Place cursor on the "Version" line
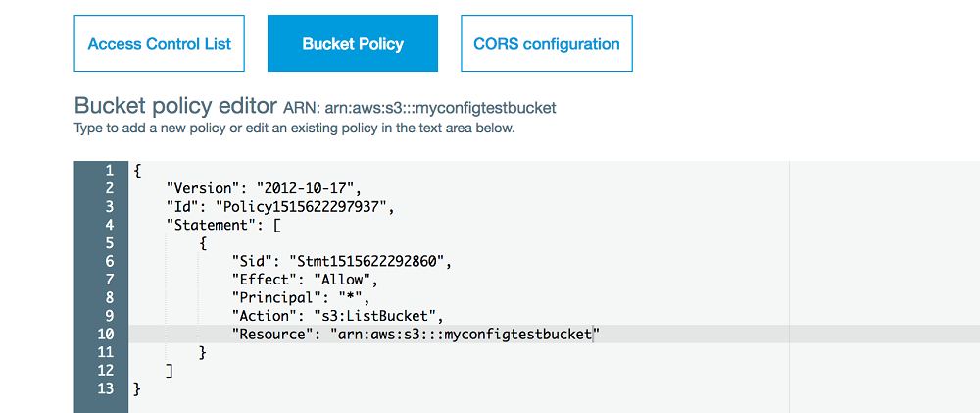This screenshot has width=980, height=413. click(x=261, y=188)
